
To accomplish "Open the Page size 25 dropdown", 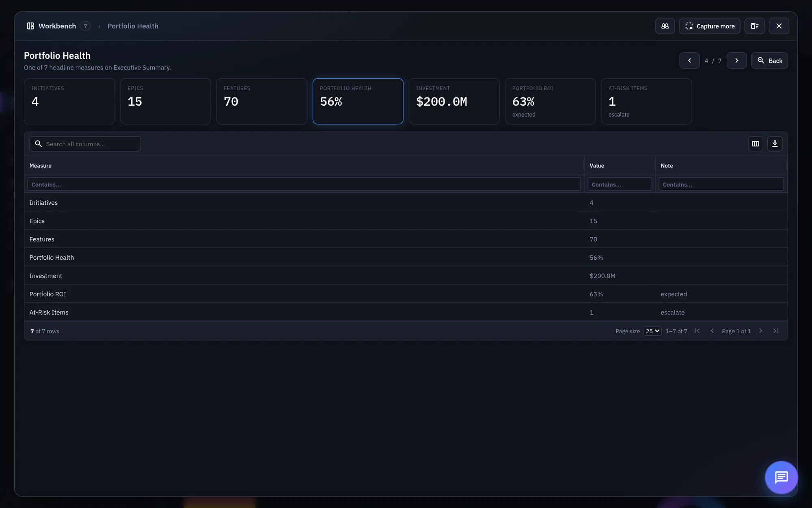I will (652, 331).
